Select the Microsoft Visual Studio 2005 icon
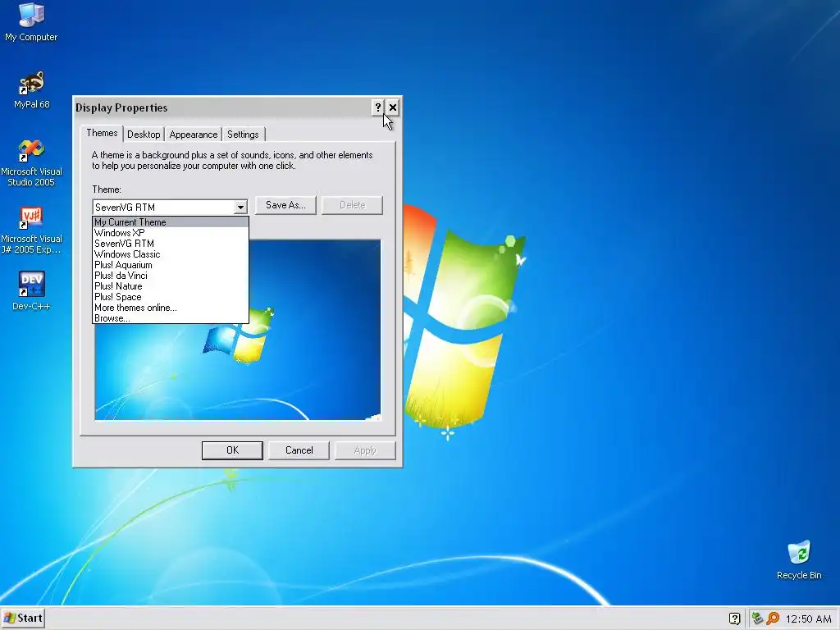Image resolution: width=840 pixels, height=630 pixels. (x=31, y=163)
